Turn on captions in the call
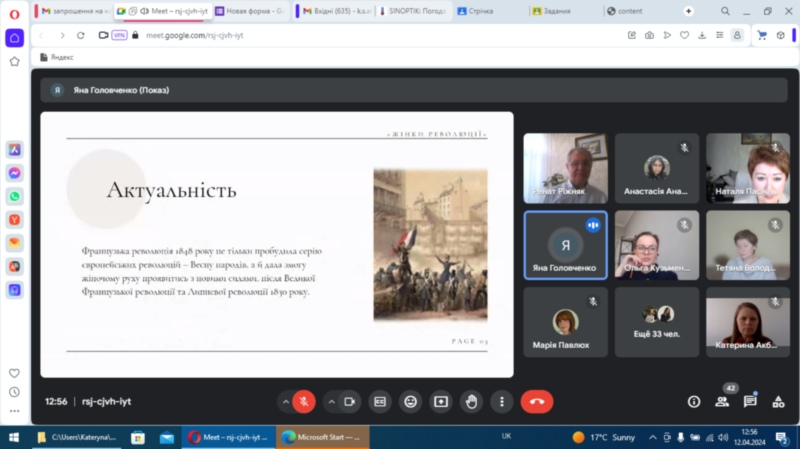Screen dimensions: 800x449 380,401
